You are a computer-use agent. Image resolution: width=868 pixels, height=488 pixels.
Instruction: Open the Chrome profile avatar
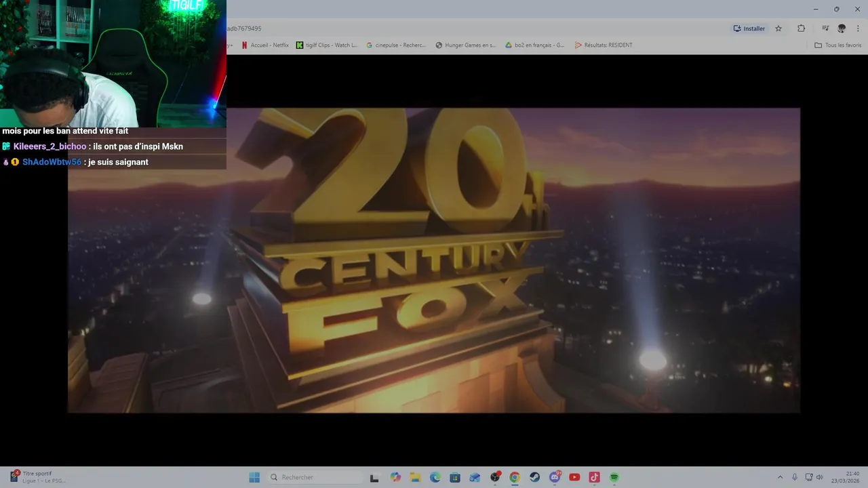click(842, 28)
